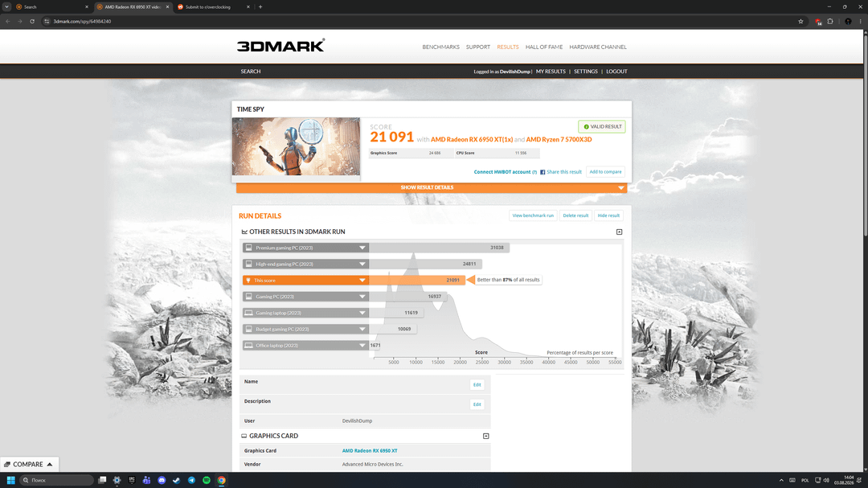
Task: Open a new browser tab
Action: (x=260, y=7)
